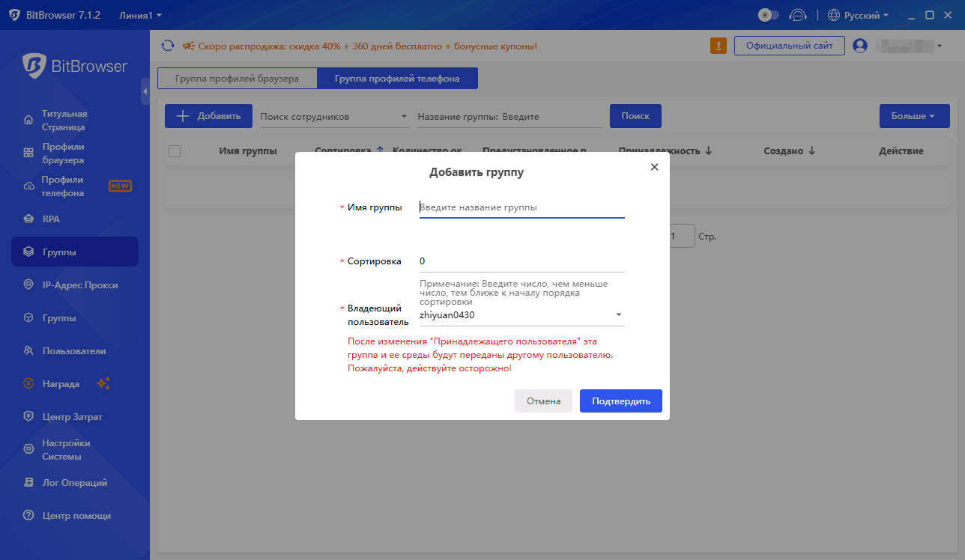This screenshot has width=965, height=560.
Task: Open the Поиск сотрудников dropdown
Action: [x=334, y=117]
